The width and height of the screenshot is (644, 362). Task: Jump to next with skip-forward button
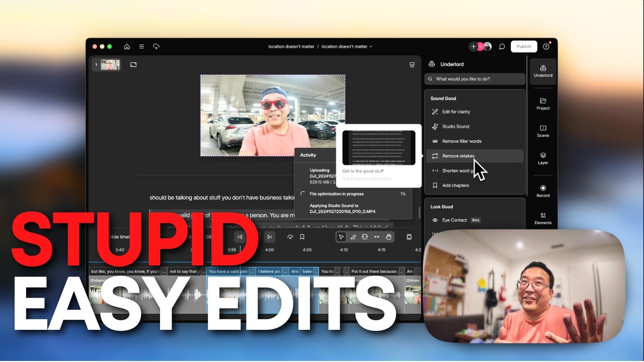pos(269,237)
